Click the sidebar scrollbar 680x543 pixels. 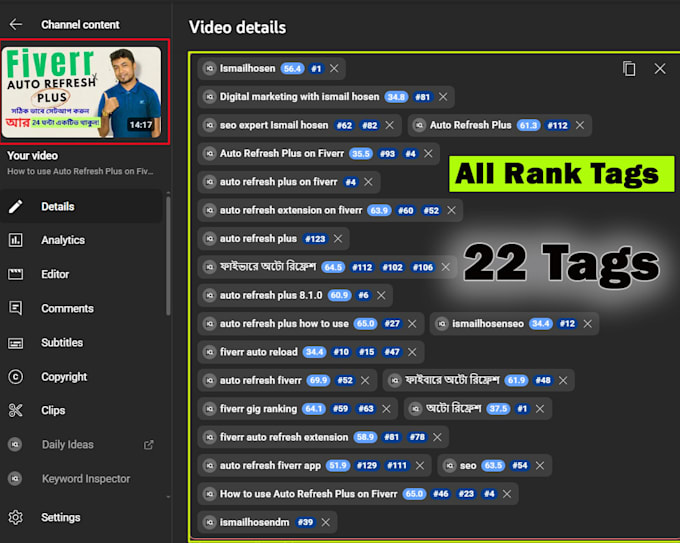[x=168, y=256]
